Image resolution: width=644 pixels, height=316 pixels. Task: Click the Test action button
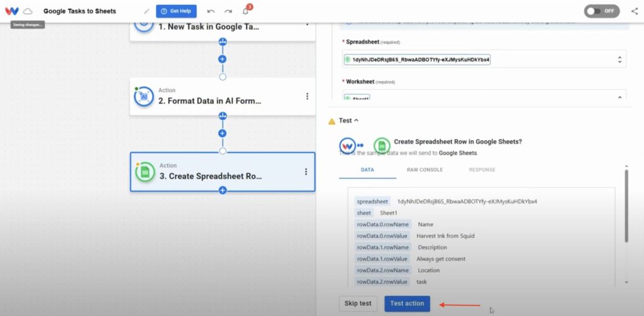point(407,303)
